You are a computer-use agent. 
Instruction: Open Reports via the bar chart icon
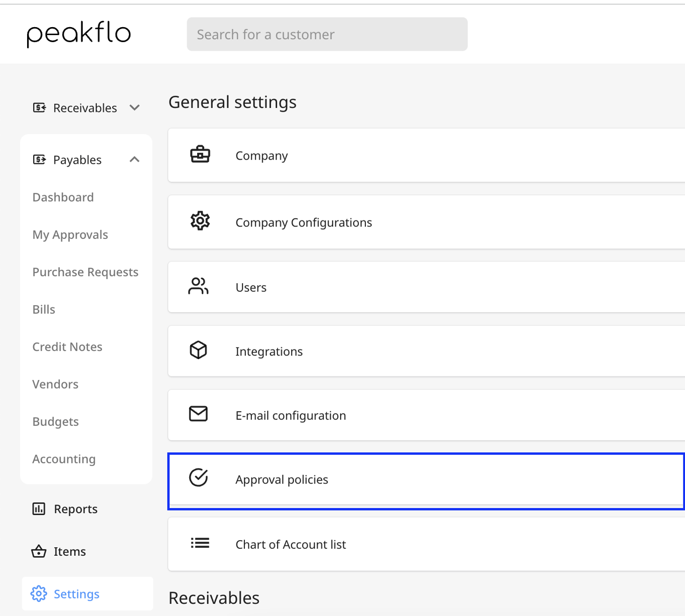pyautogui.click(x=39, y=509)
